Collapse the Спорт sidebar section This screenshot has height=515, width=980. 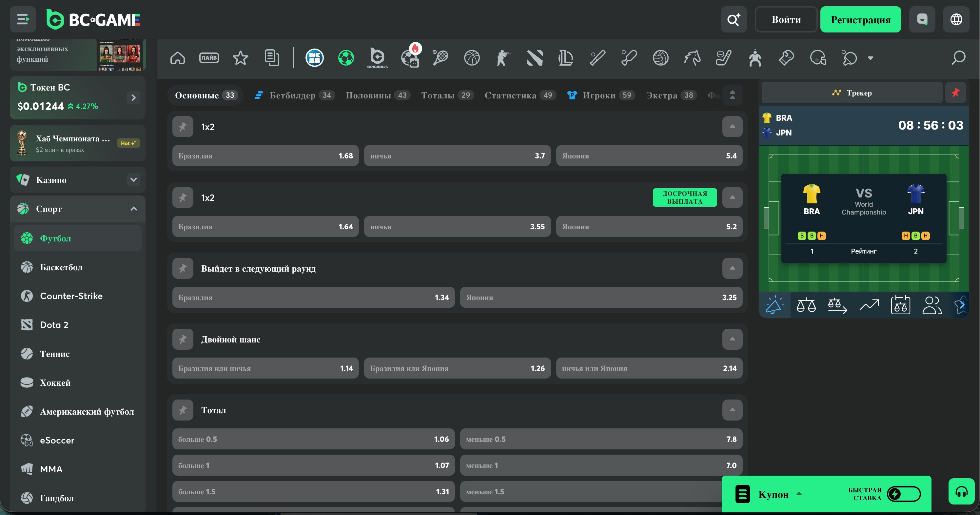133,209
